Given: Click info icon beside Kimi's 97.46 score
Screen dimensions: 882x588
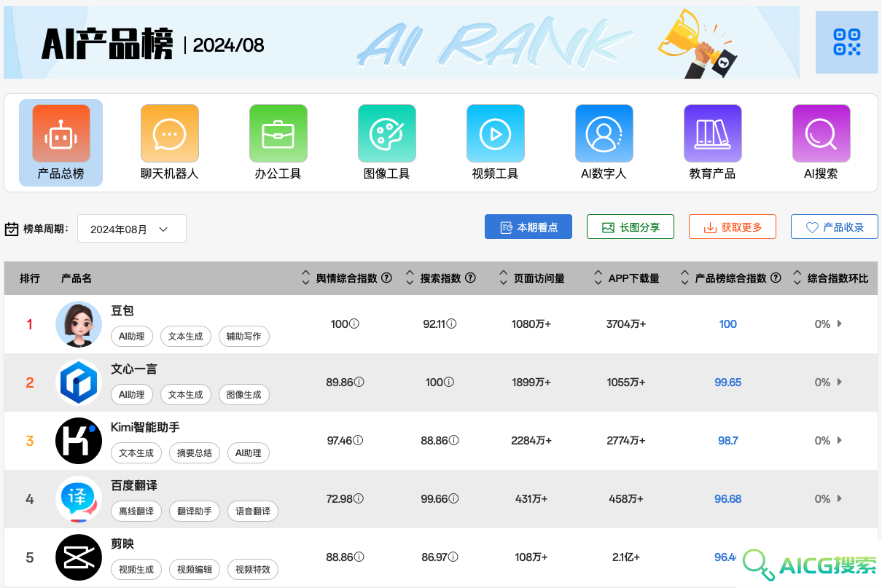Looking at the screenshot, I should tap(359, 440).
